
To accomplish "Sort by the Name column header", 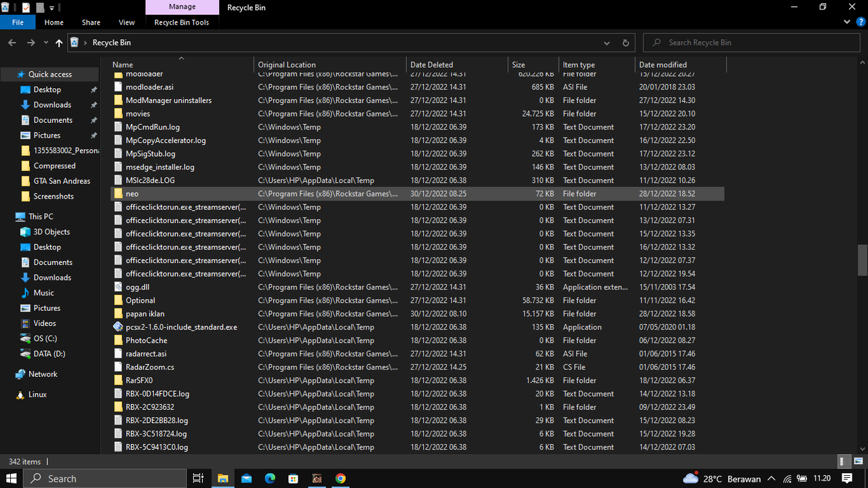I will point(181,65).
